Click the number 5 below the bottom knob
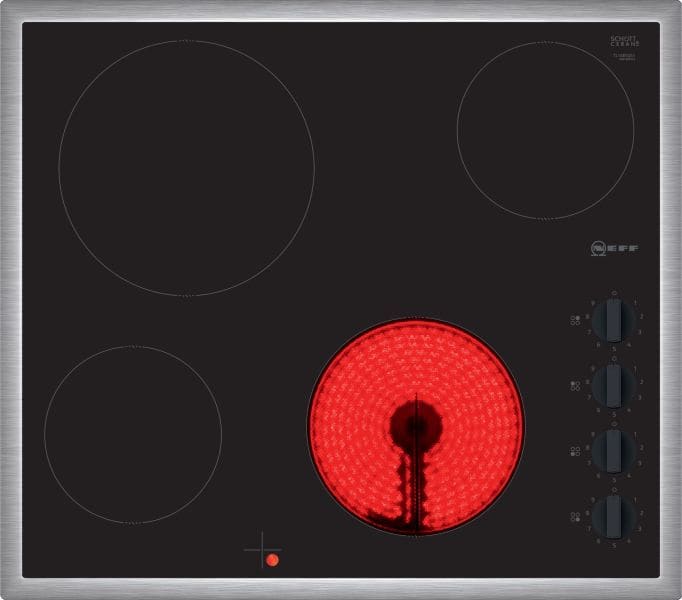This screenshot has height=600, width=682. click(614, 545)
